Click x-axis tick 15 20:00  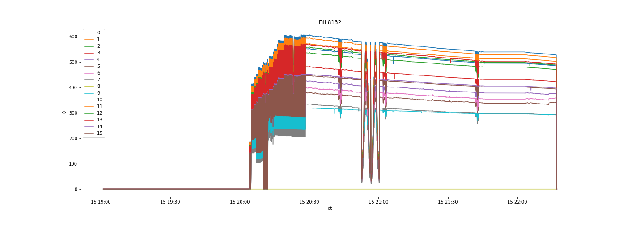[240, 202]
